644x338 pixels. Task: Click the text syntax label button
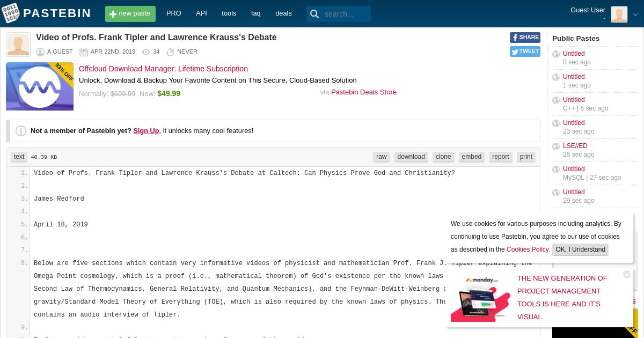pos(19,157)
